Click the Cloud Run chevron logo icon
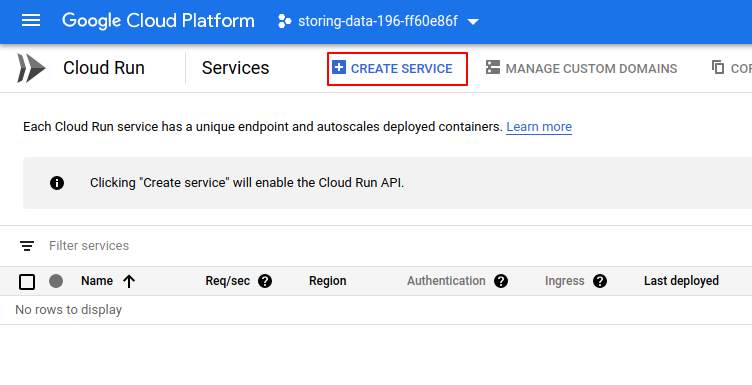 point(31,68)
